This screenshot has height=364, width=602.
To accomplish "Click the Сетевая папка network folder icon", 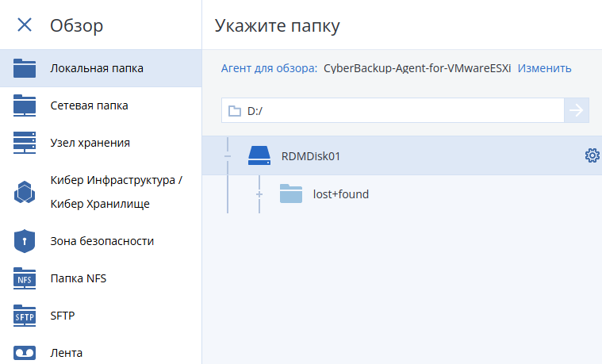I will tap(25, 105).
